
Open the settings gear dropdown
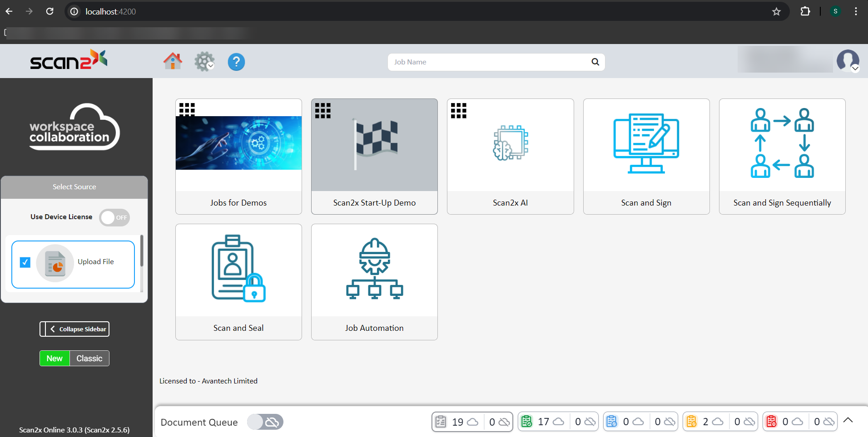pyautogui.click(x=204, y=62)
